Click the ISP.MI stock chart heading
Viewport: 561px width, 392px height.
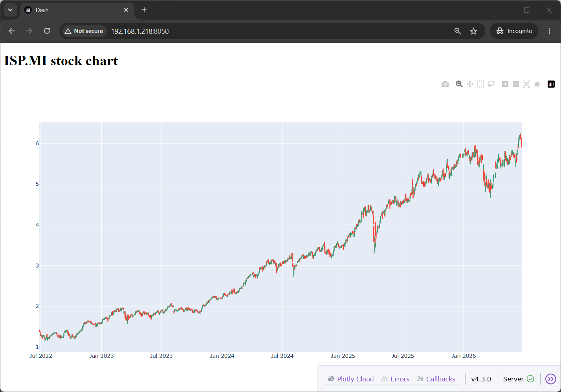click(x=61, y=61)
